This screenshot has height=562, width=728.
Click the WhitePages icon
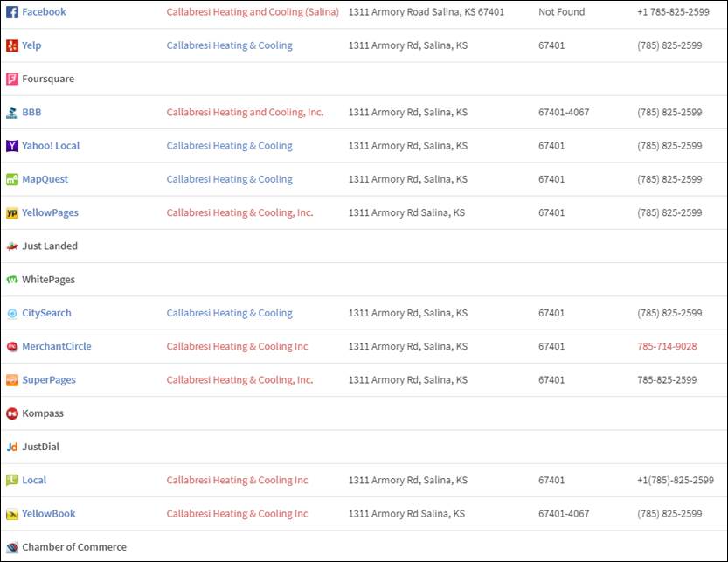[x=12, y=280]
